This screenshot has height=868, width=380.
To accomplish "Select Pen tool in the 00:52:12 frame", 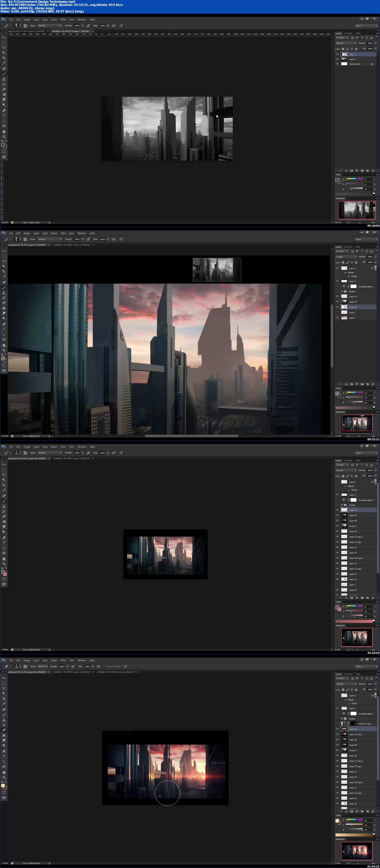I will click(x=4, y=324).
